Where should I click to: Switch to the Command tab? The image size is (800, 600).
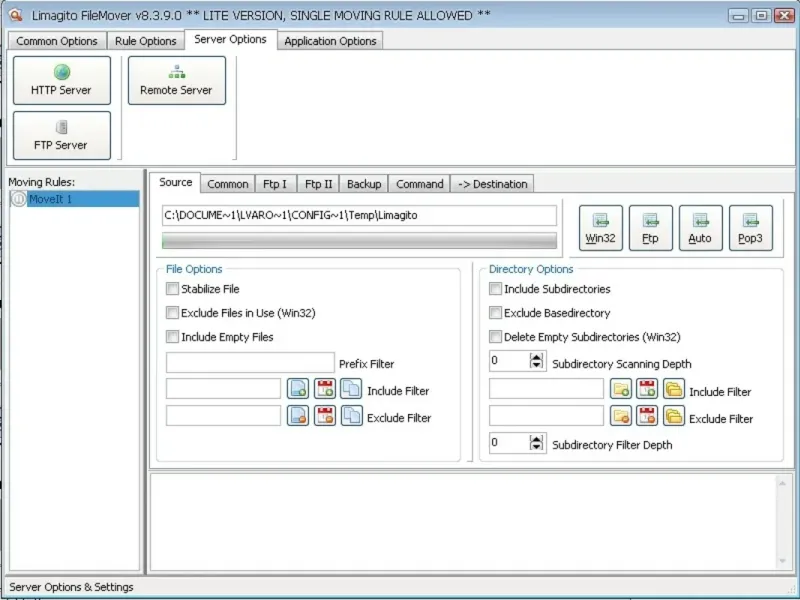[x=419, y=184]
